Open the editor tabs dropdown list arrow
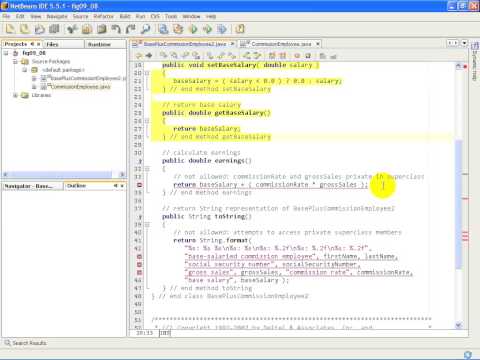The image size is (480, 360). 464,43
